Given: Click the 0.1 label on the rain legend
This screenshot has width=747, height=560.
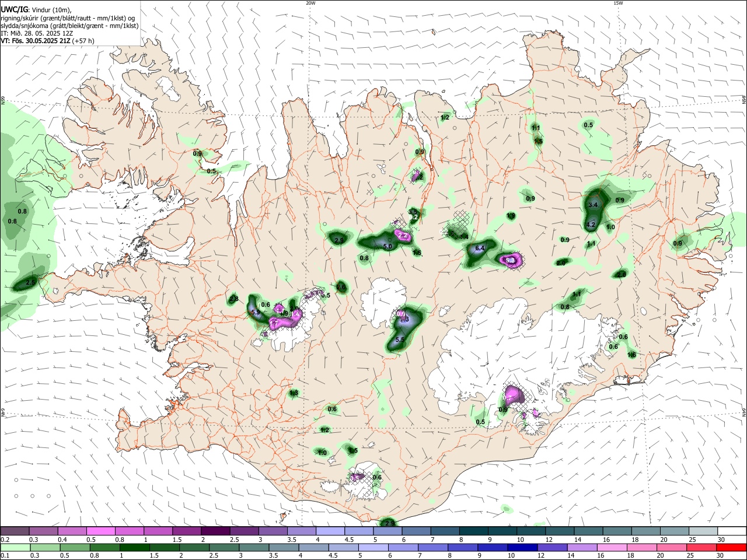Looking at the screenshot, I should pyautogui.click(x=5, y=556).
